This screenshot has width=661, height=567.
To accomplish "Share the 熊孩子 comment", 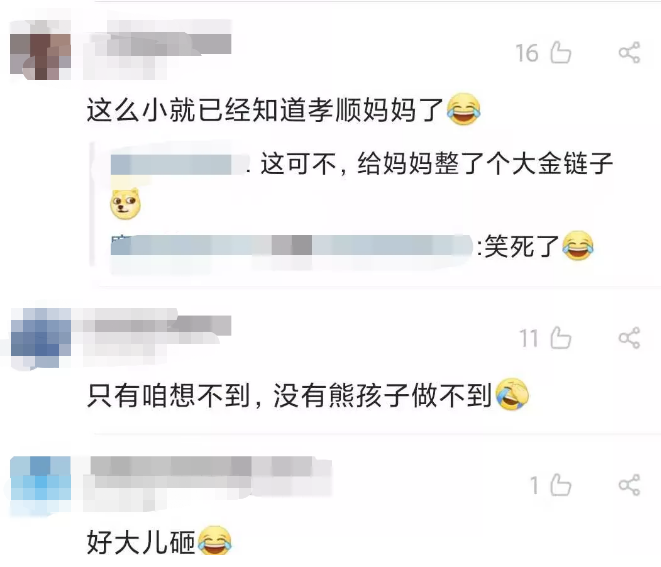I will click(629, 338).
